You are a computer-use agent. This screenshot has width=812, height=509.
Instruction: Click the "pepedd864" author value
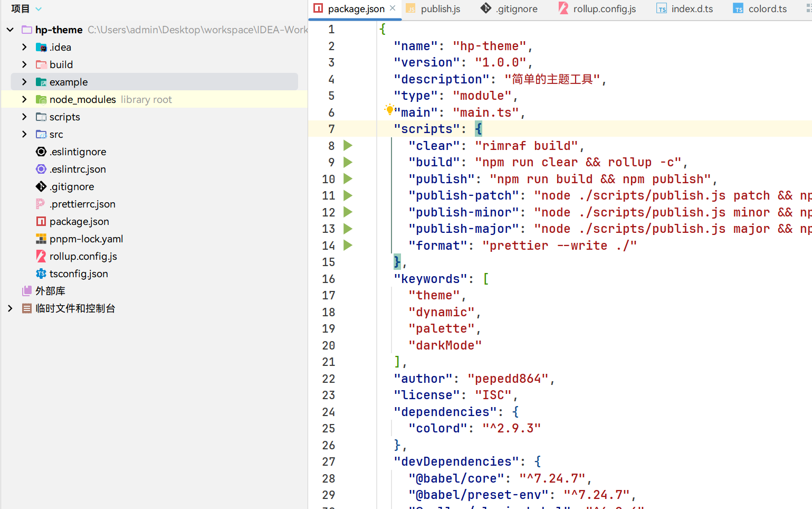[508, 379]
